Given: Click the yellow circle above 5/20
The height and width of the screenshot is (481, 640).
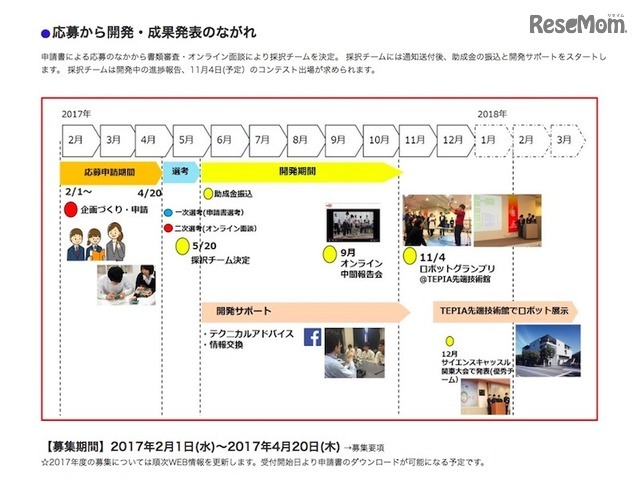Looking at the screenshot, I should (x=182, y=244).
